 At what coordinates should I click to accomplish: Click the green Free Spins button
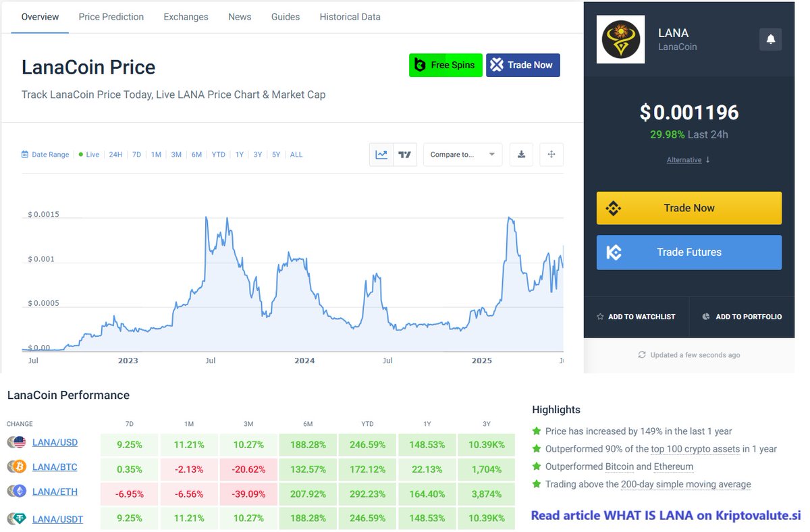point(446,65)
